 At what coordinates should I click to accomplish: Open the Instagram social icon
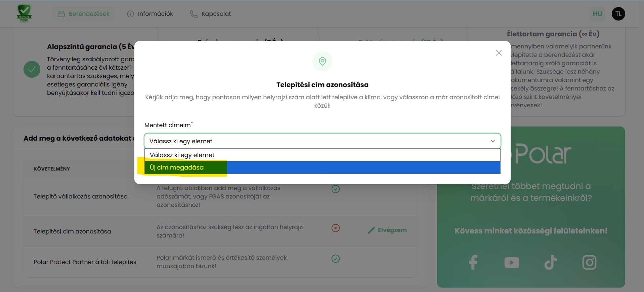(x=589, y=262)
